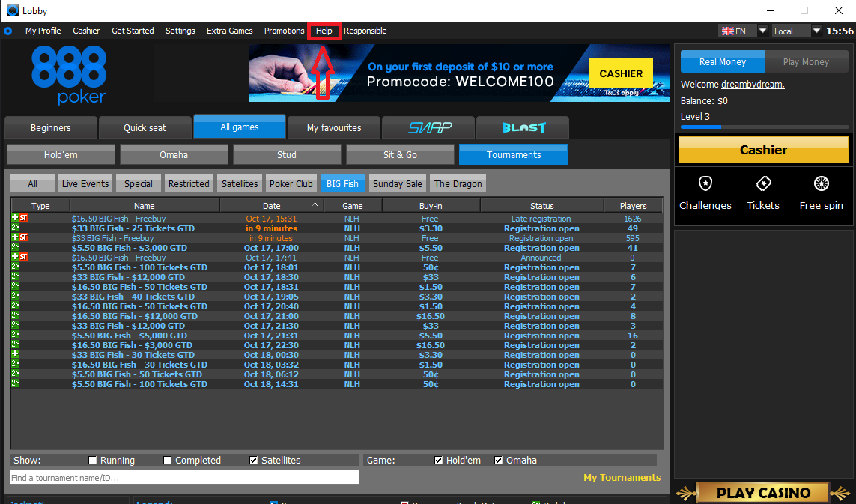Uncheck the Omaha game checkbox
The height and width of the screenshot is (504, 856).
tap(499, 461)
